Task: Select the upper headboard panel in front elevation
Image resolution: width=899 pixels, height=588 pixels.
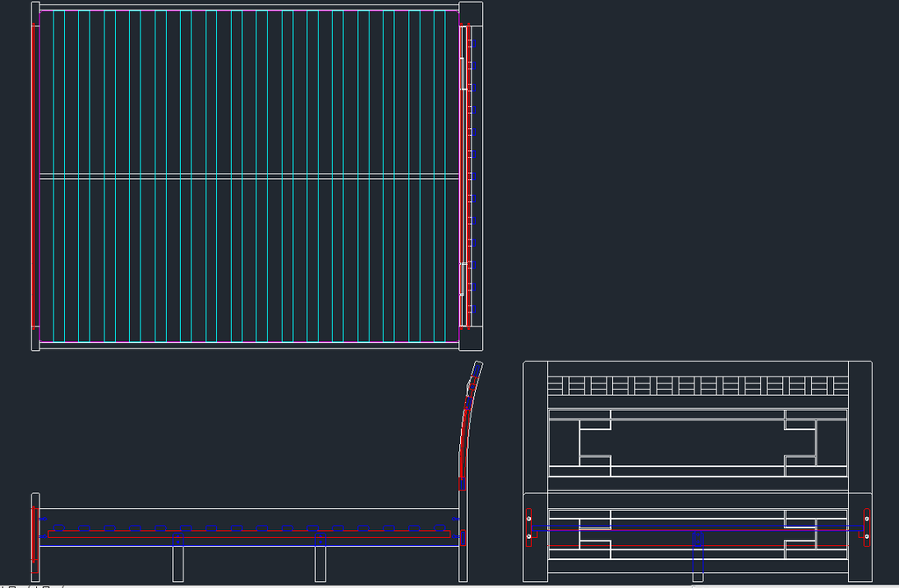Action: [x=698, y=443]
